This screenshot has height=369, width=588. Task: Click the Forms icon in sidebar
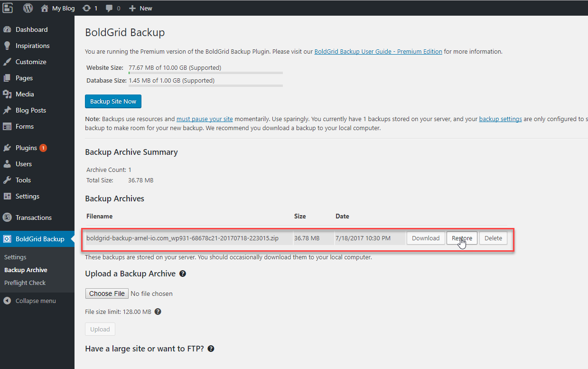click(x=7, y=126)
